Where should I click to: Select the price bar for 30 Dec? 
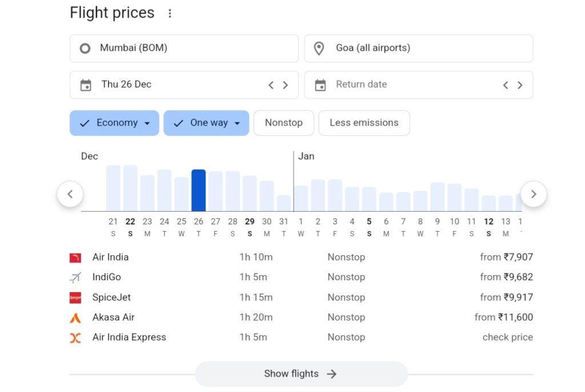pyautogui.click(x=267, y=196)
